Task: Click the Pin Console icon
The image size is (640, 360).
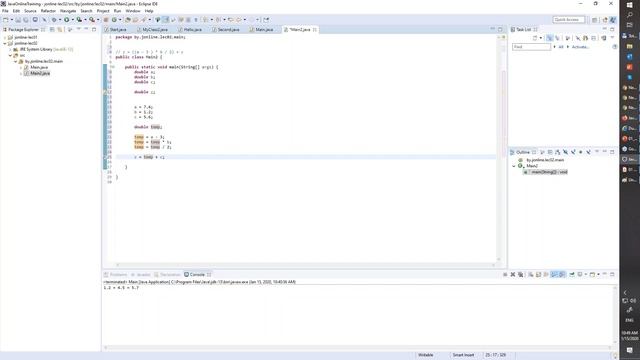Action: 572,275
